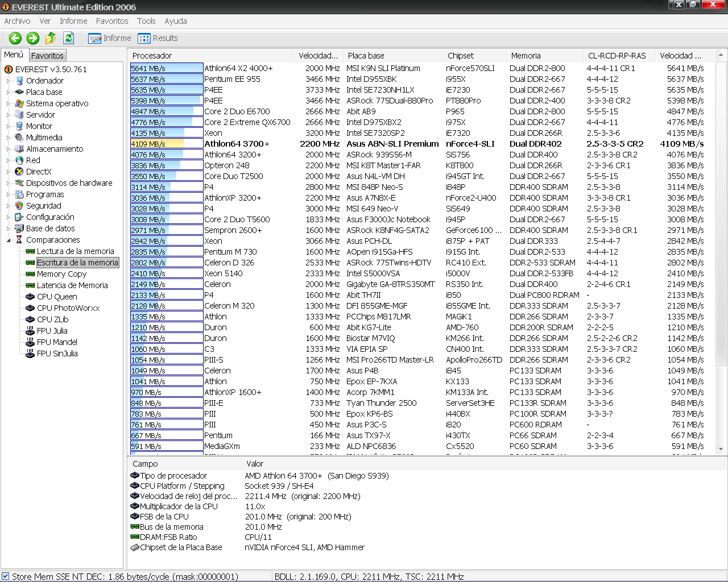Image resolution: width=728 pixels, height=582 pixels.
Task: Click the FPU Julia icon
Action: 30,331
